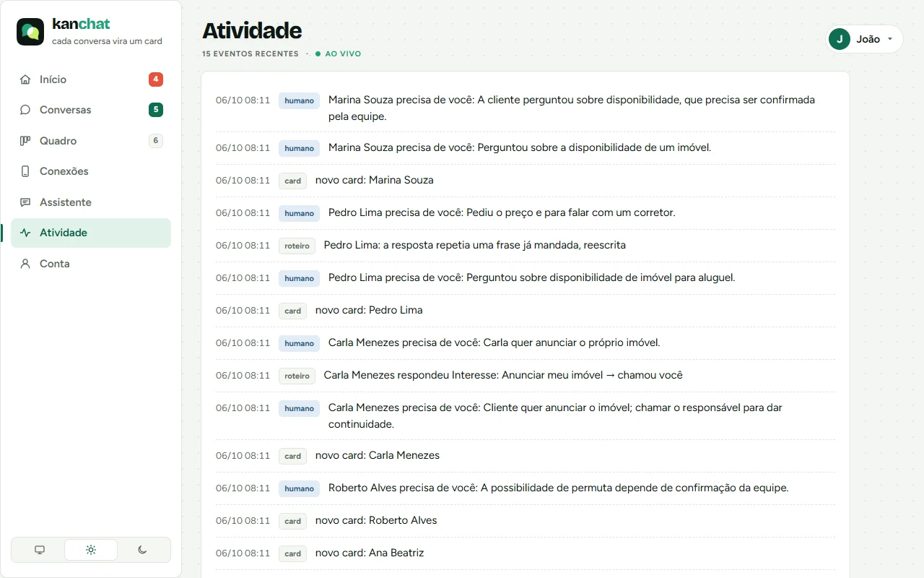Click the kanchat brand name

[81, 25]
